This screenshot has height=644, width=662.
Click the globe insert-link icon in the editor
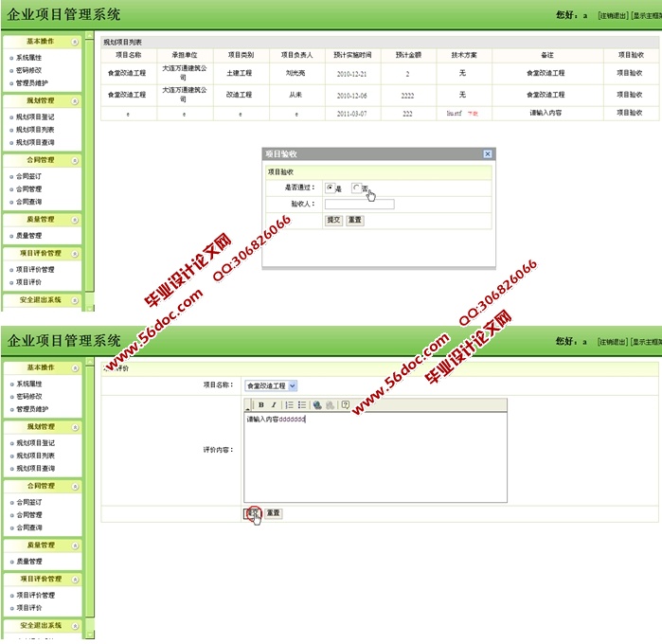tap(317, 405)
